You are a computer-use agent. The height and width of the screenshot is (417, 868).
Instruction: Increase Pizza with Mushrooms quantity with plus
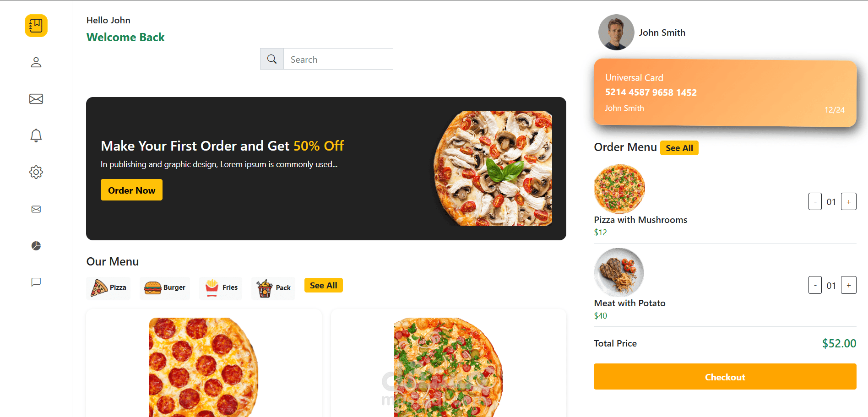848,201
